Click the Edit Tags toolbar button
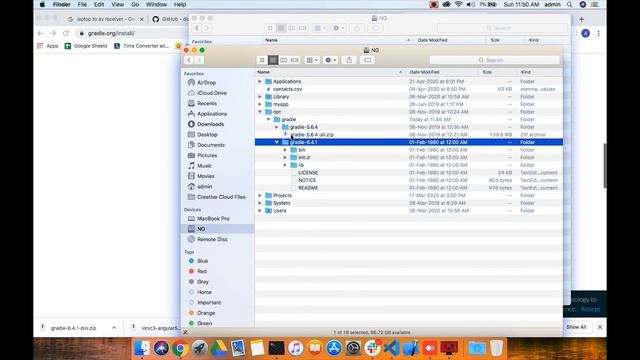 [368, 60]
